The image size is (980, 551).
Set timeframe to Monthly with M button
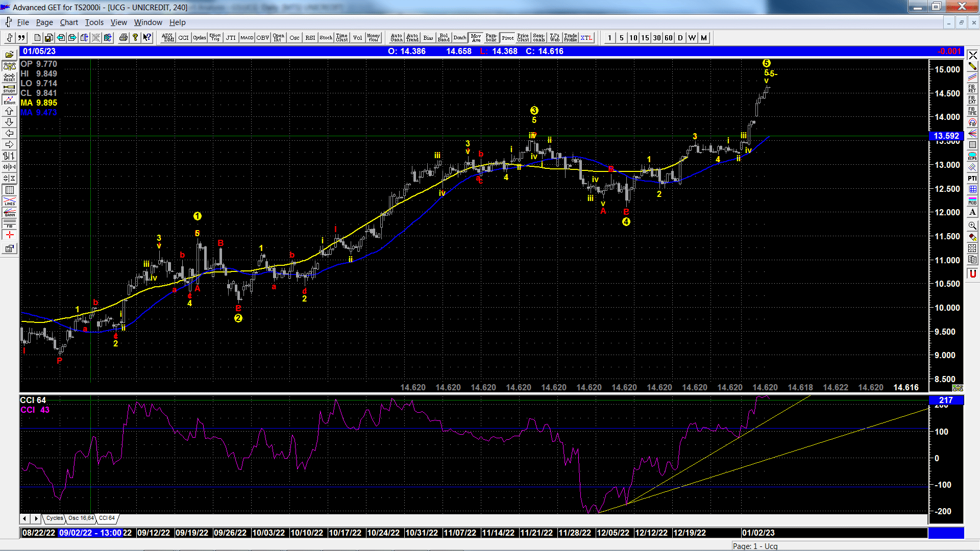704,38
